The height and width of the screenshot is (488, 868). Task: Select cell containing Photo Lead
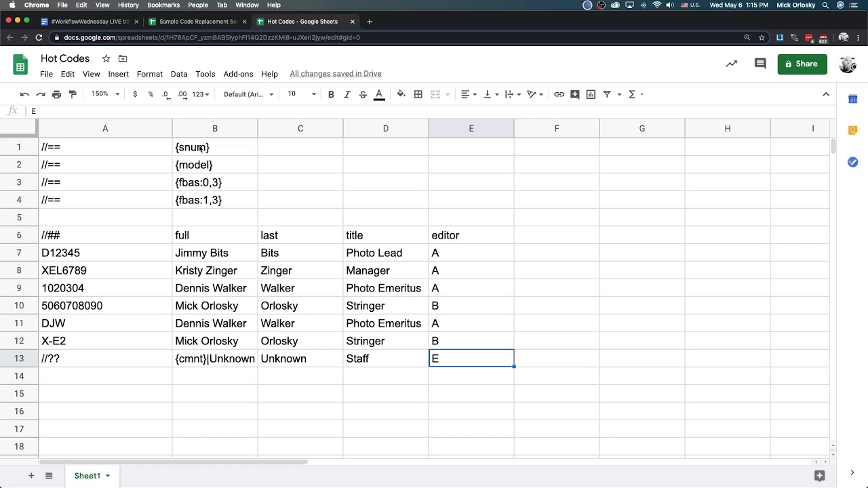point(385,253)
